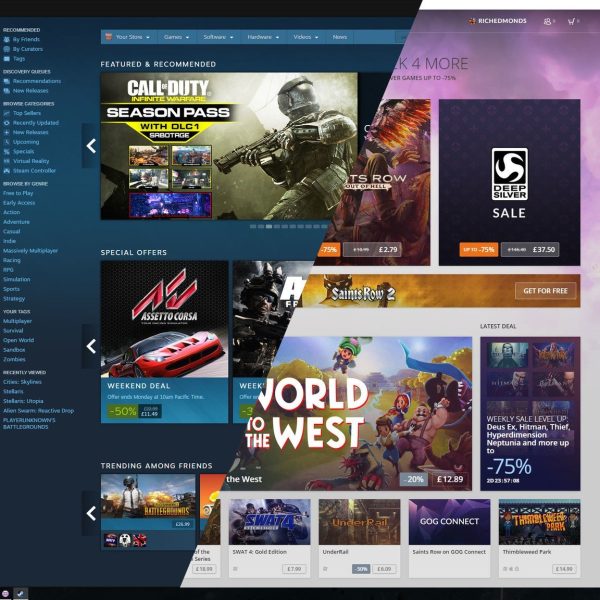600x600 pixels.
Task: Open the Weekly Sale Level Up deal
Action: coord(530,414)
